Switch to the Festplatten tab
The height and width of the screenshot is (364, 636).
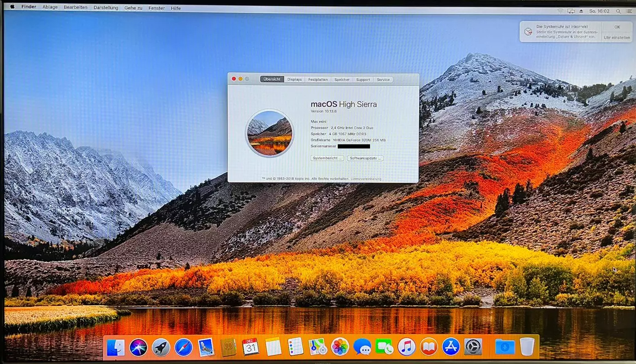318,80
